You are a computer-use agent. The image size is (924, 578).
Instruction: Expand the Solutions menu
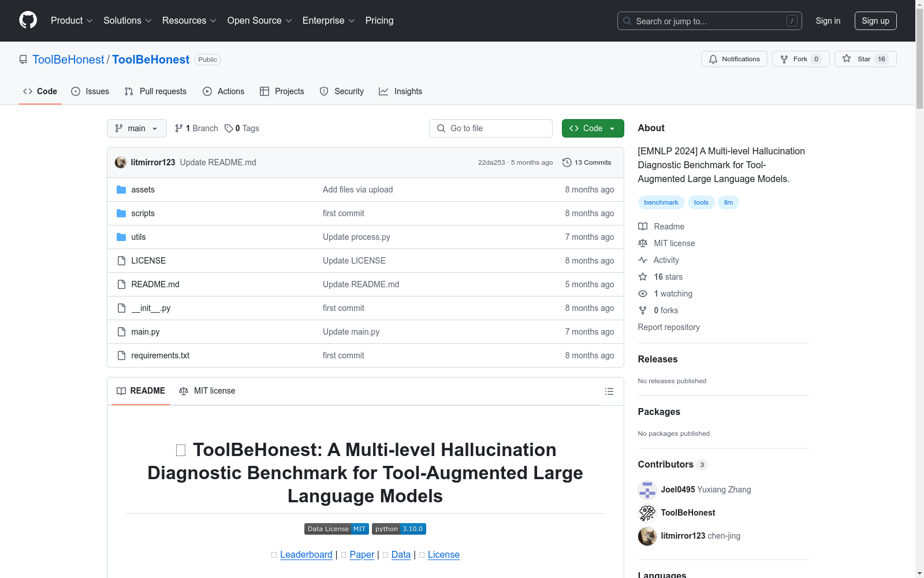(128, 21)
